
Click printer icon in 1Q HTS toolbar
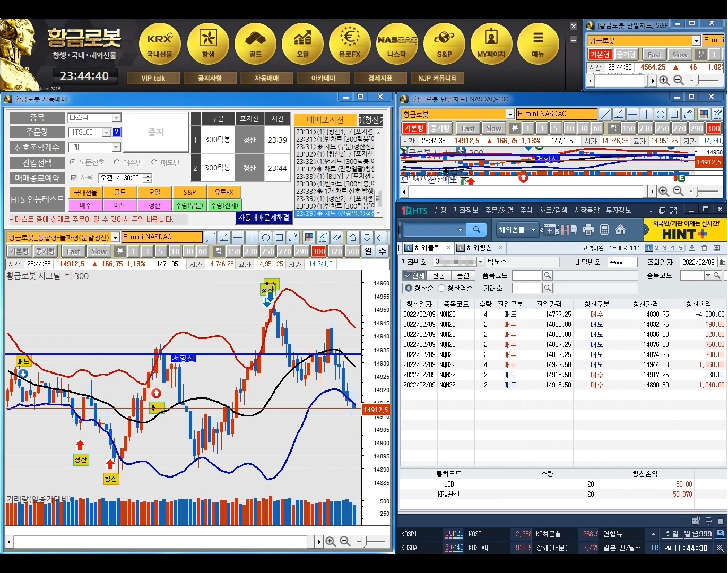[588, 230]
